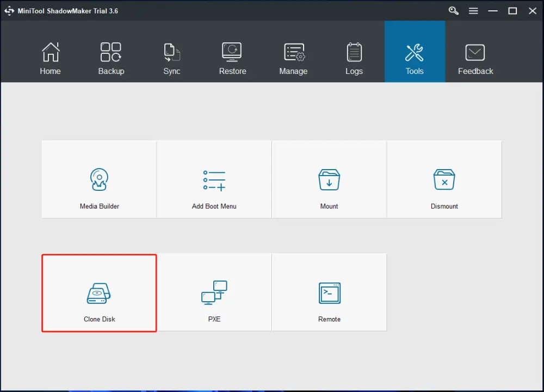This screenshot has height=392, width=544.
Task: Click the Tools tab
Action: (415, 51)
